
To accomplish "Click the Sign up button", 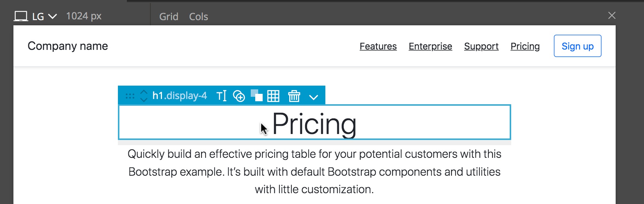I will [578, 46].
